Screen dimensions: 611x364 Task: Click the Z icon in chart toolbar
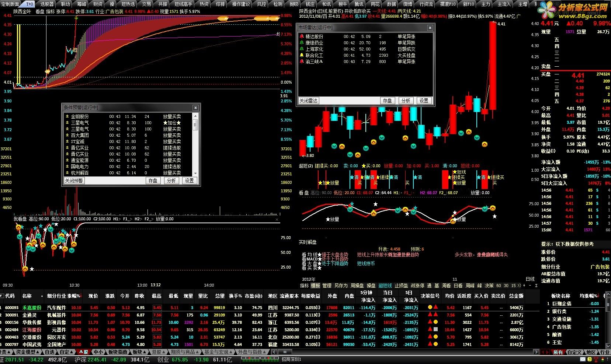point(535,286)
